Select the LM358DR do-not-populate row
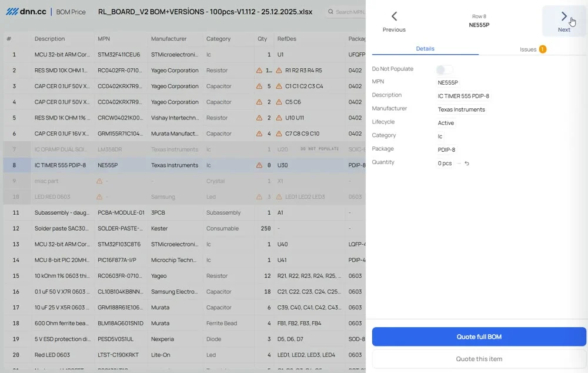588x373 pixels. [185, 149]
